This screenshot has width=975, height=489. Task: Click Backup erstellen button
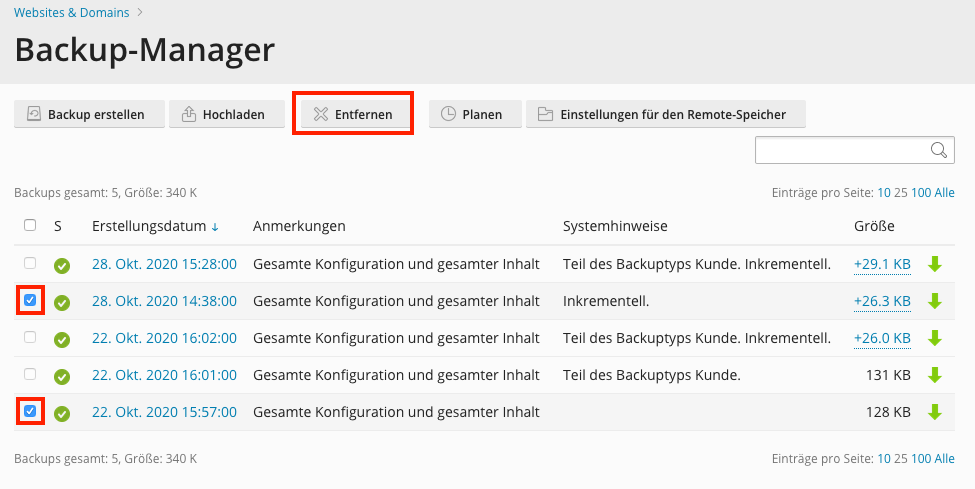coord(87,114)
